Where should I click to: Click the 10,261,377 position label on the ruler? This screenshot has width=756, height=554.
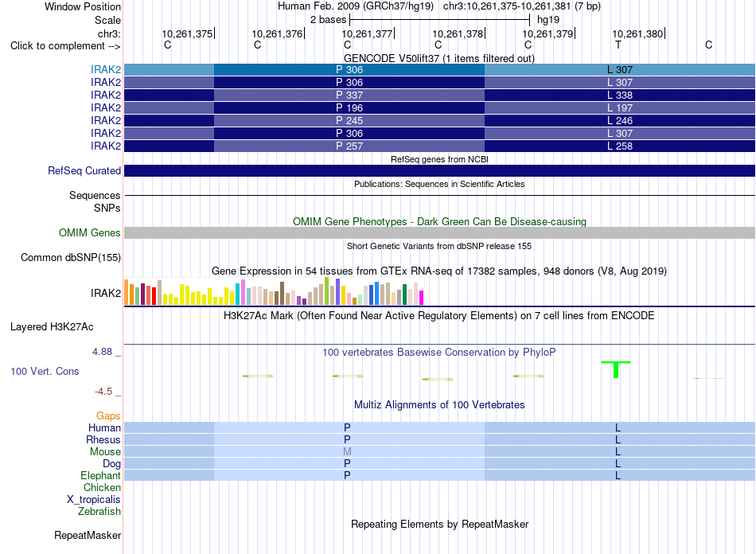[367, 33]
